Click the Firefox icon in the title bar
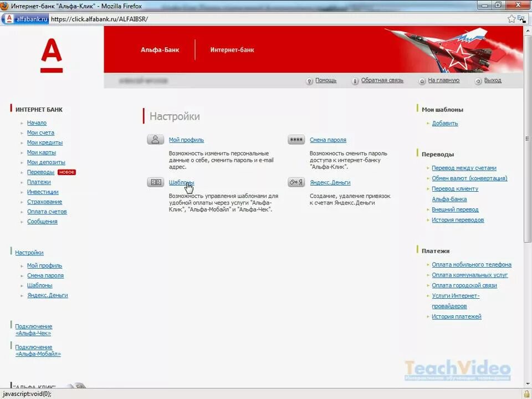 pos(4,6)
